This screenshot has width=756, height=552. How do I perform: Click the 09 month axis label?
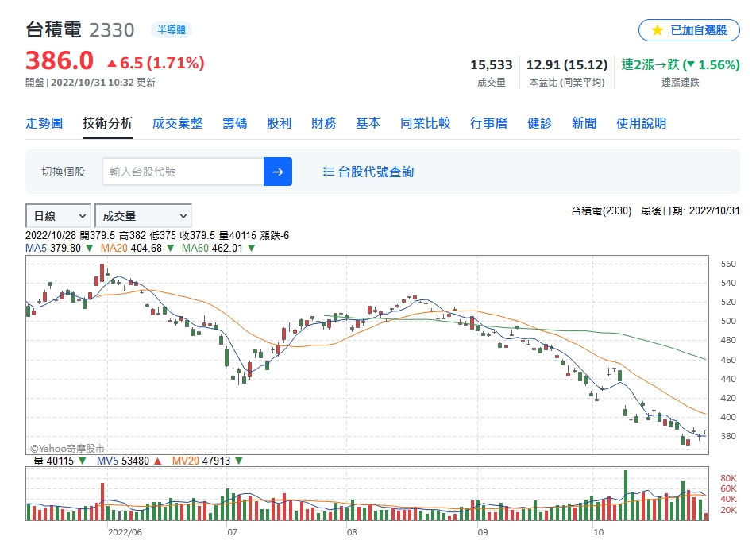[483, 532]
